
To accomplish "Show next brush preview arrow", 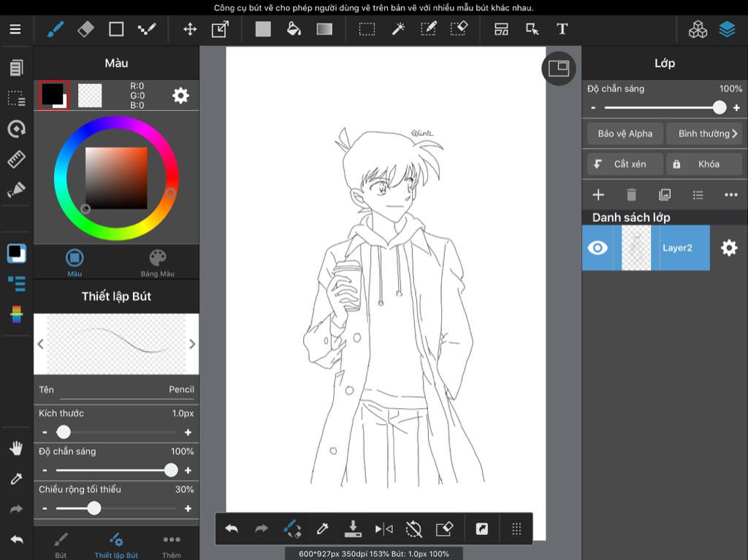I will coord(192,344).
